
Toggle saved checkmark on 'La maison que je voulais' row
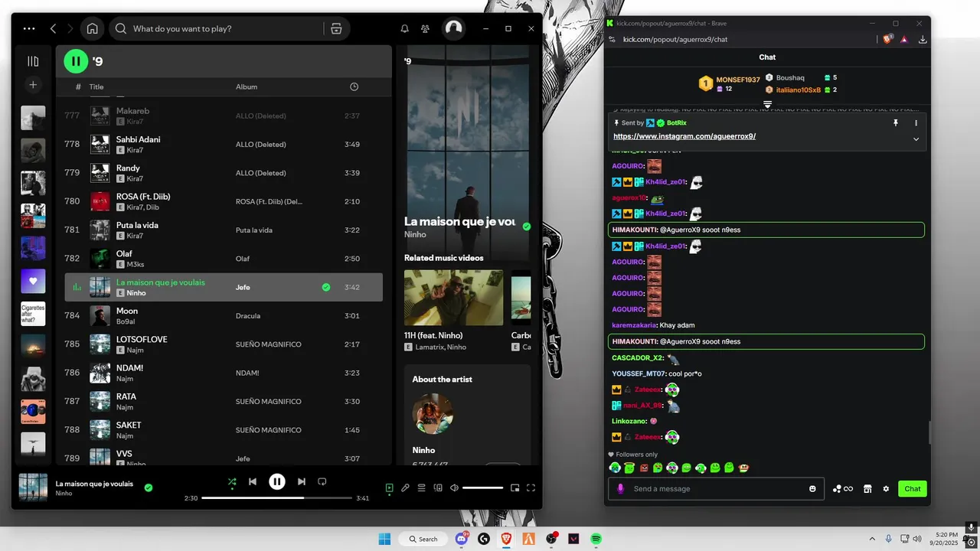[x=326, y=287]
